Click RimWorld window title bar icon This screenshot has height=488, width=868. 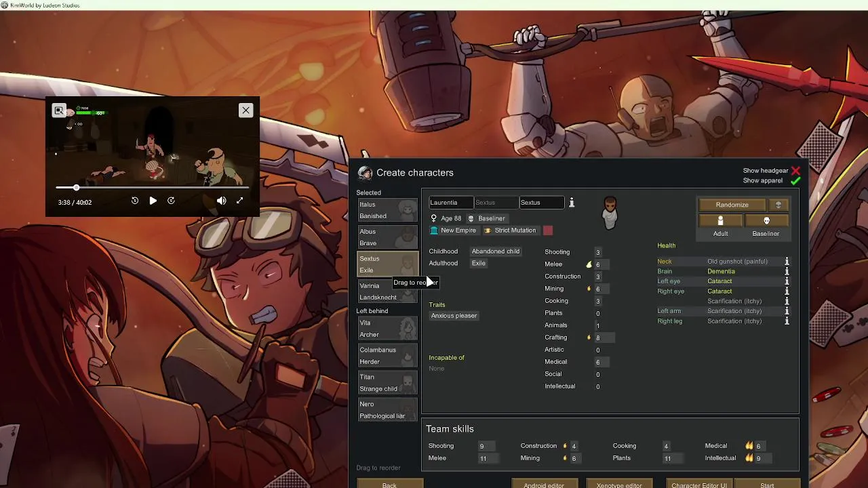pyautogui.click(x=5, y=5)
